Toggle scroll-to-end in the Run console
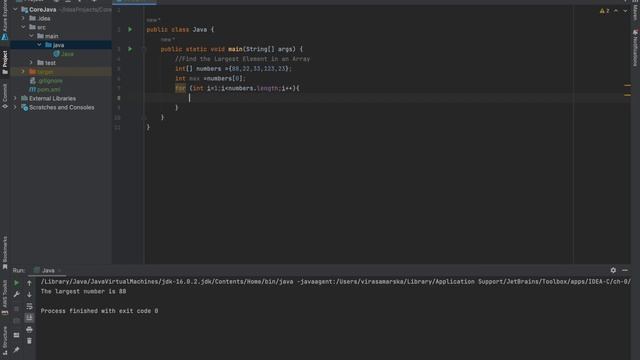Viewport: 640px width, 360px height. [x=29, y=318]
